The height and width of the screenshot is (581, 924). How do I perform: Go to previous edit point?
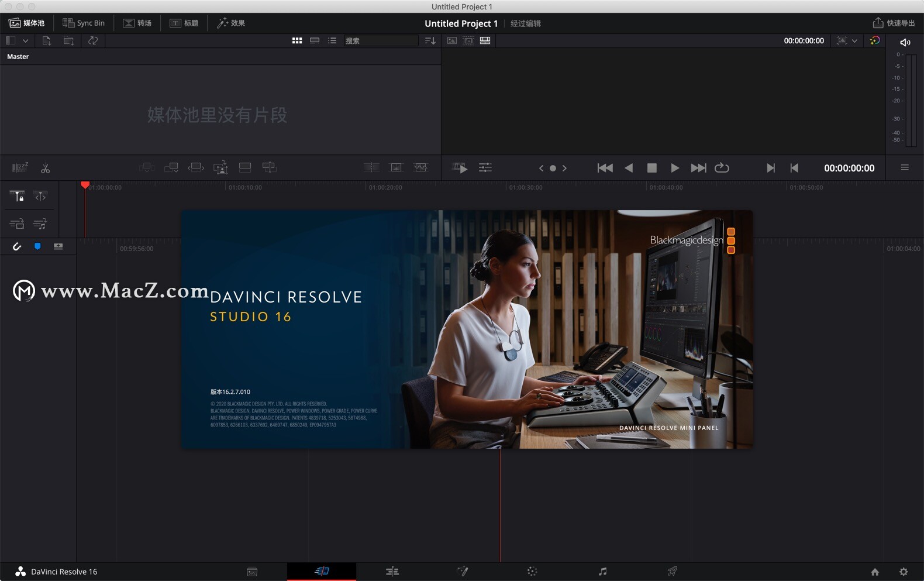794,168
